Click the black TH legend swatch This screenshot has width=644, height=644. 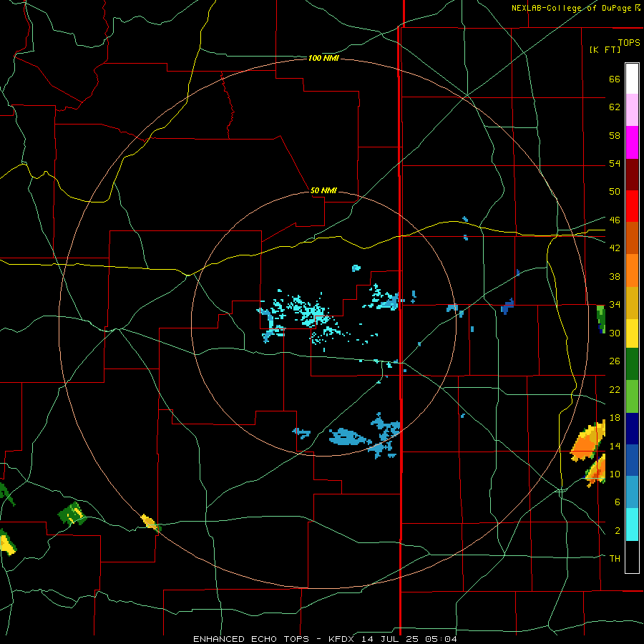(632, 557)
